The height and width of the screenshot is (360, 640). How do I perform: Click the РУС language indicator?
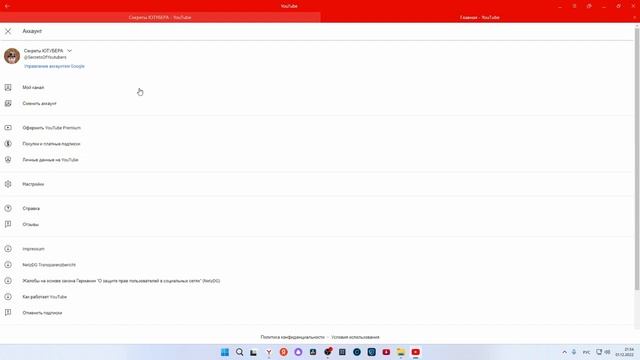click(x=586, y=352)
